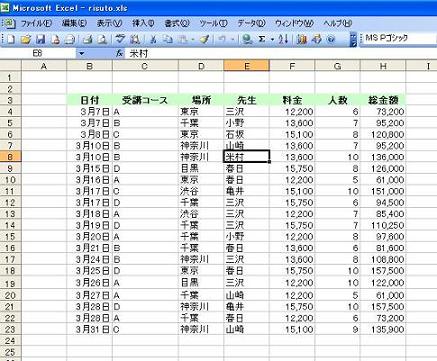This screenshot has height=361, width=437.
Task: Click the Excel document icon beside File menu
Action: point(9,23)
